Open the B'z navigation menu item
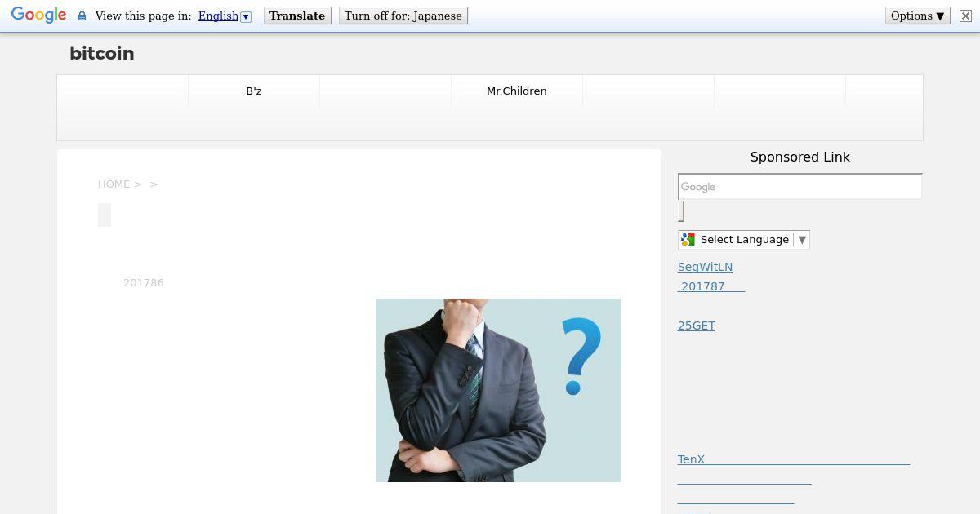 coord(254,91)
